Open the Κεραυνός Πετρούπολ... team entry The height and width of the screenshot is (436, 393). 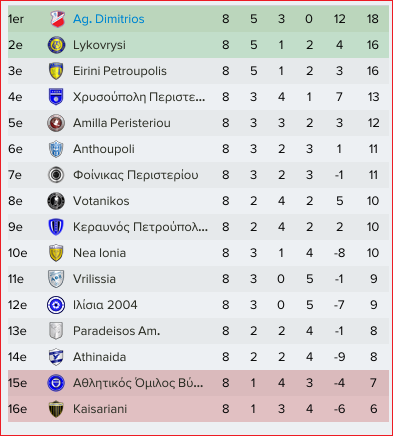click(140, 227)
